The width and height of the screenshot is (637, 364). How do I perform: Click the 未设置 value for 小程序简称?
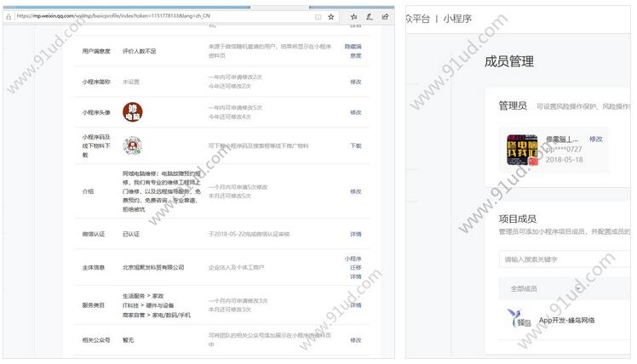[131, 82]
